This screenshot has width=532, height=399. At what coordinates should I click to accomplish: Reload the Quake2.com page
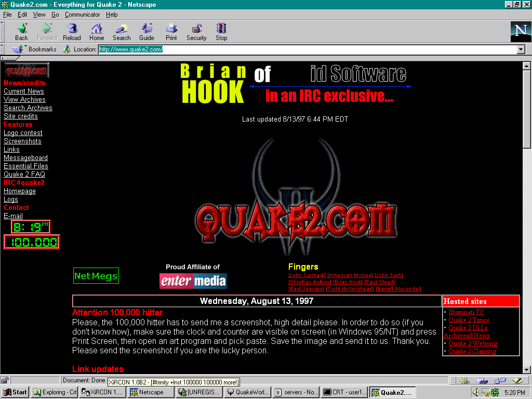72,32
